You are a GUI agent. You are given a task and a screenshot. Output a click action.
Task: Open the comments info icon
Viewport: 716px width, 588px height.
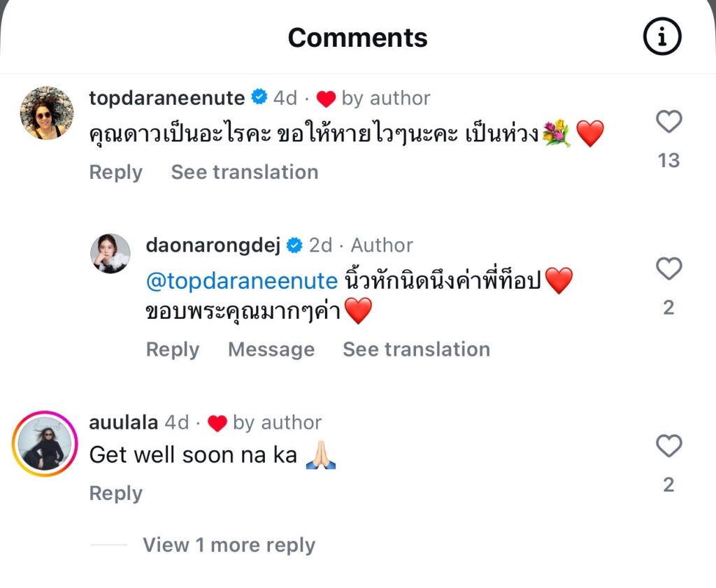click(661, 38)
